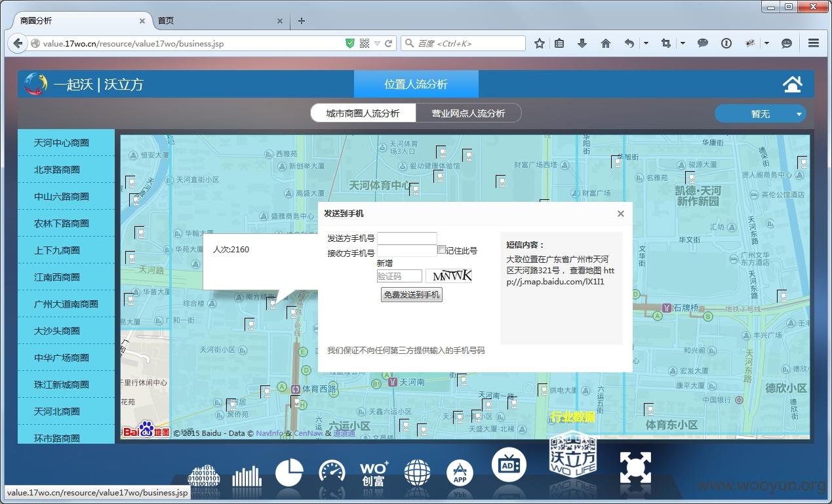Viewport: 832px width, 504px height.
Task: Select 中华广场商圈 in the sidebar
Action: [x=66, y=357]
